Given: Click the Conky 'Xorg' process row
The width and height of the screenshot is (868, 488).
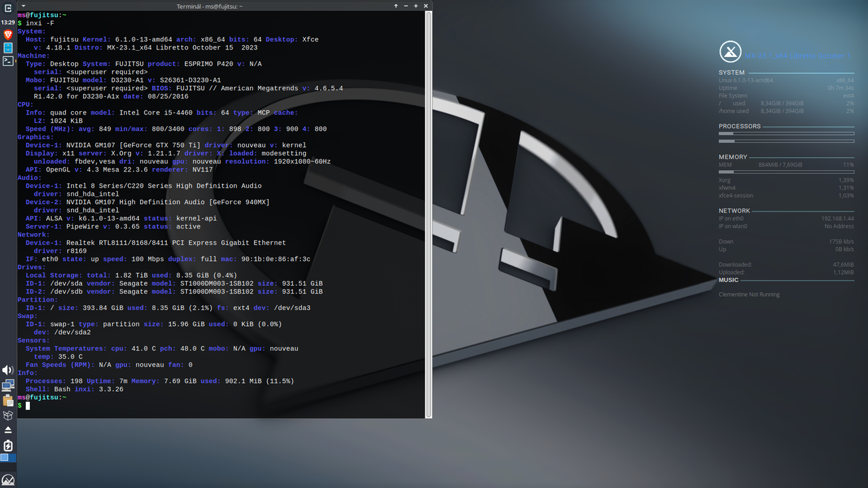Looking at the screenshot, I should [x=787, y=180].
